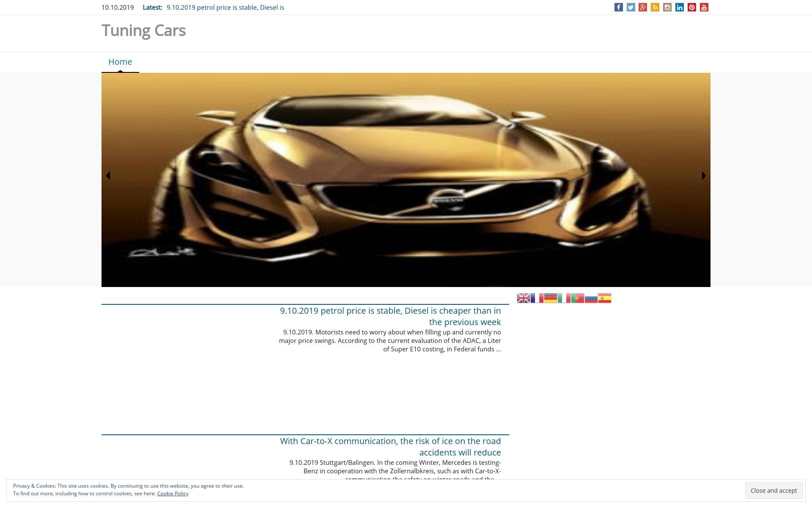Switch language to German via flag
This screenshot has height=508, width=812.
(551, 298)
